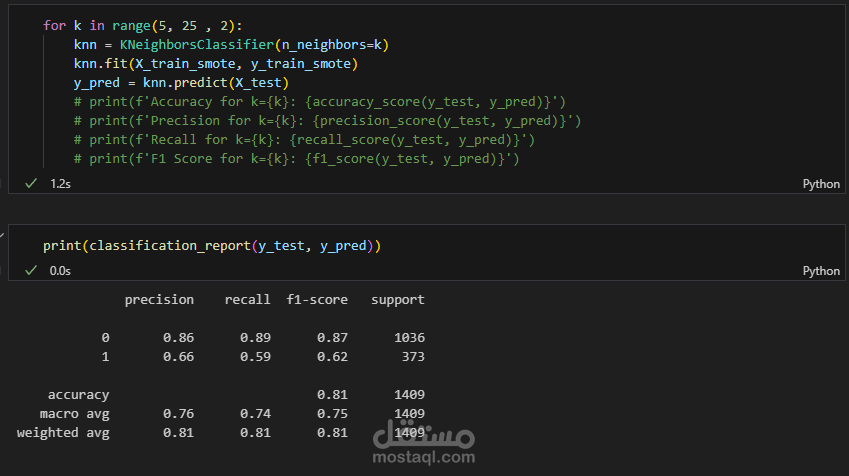Click the 'f1-score' column header in output
The height and width of the screenshot is (476, 849).
[x=317, y=299]
